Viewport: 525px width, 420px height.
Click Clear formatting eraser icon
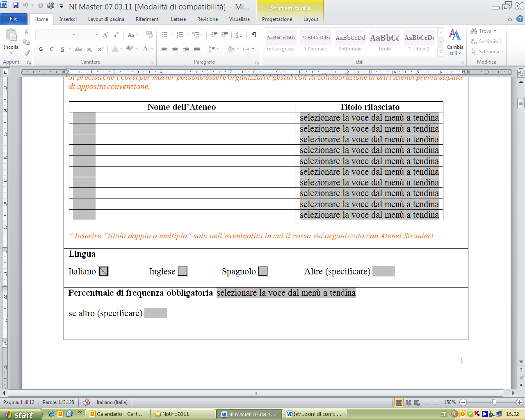pyautogui.click(x=149, y=35)
